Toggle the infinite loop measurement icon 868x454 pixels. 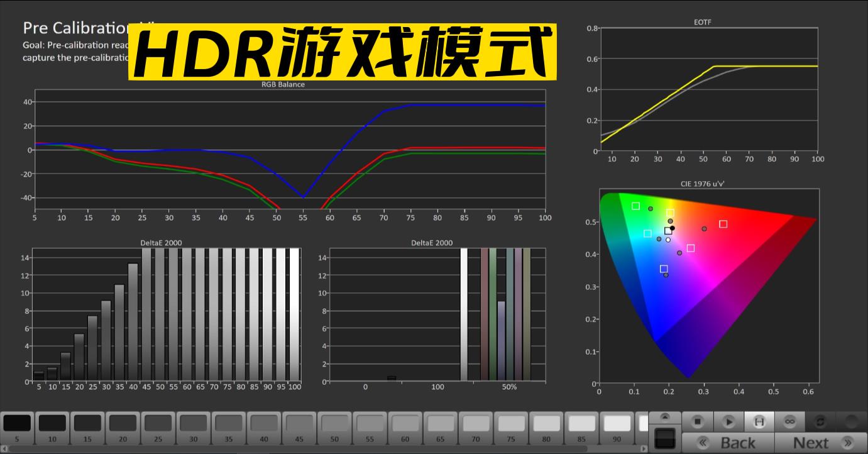click(789, 422)
